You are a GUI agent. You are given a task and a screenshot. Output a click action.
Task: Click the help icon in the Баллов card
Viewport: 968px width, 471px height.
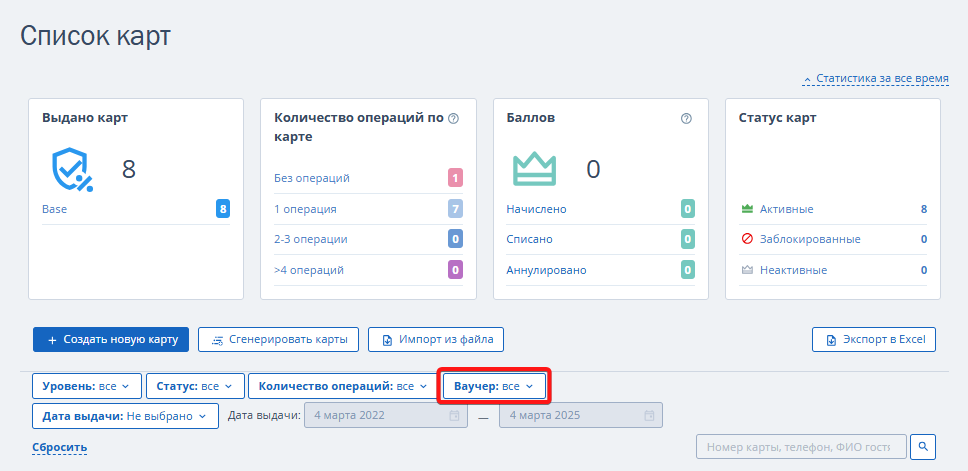click(x=686, y=119)
